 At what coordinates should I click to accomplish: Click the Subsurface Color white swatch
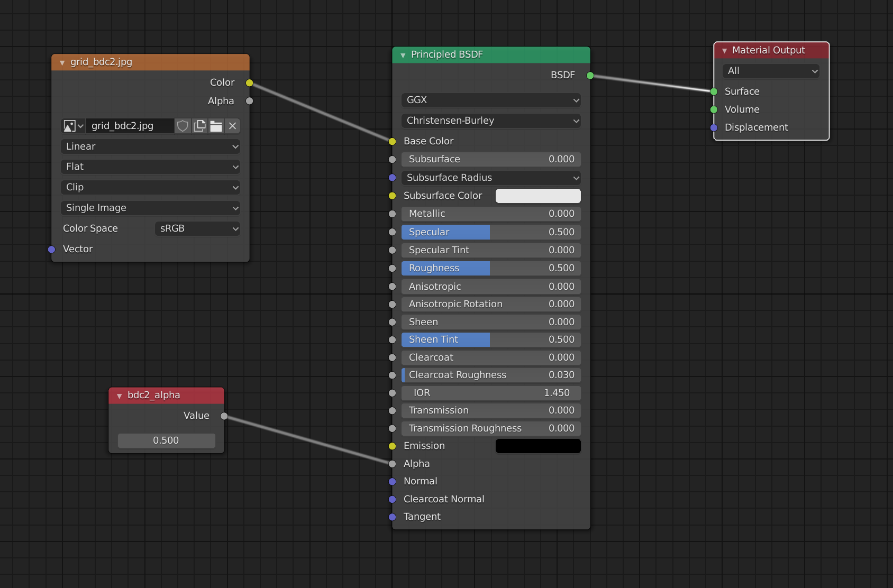(538, 196)
